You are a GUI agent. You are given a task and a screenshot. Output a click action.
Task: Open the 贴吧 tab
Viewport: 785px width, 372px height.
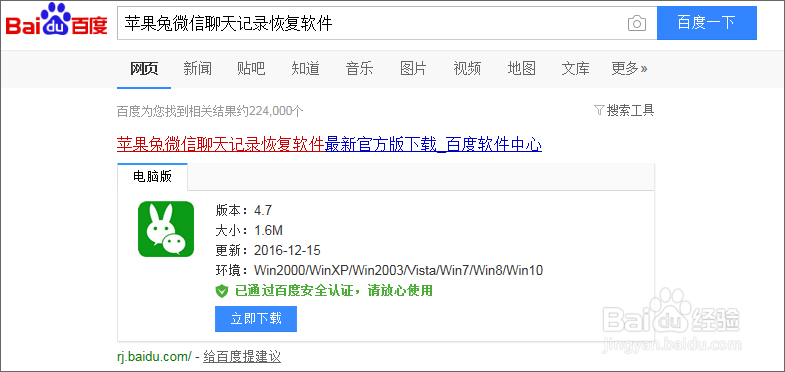point(251,69)
